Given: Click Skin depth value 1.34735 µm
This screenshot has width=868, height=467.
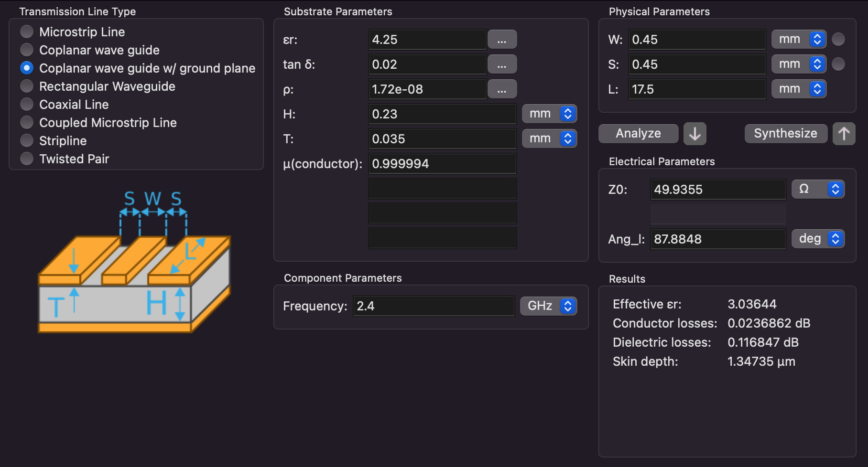Looking at the screenshot, I should click(761, 361).
